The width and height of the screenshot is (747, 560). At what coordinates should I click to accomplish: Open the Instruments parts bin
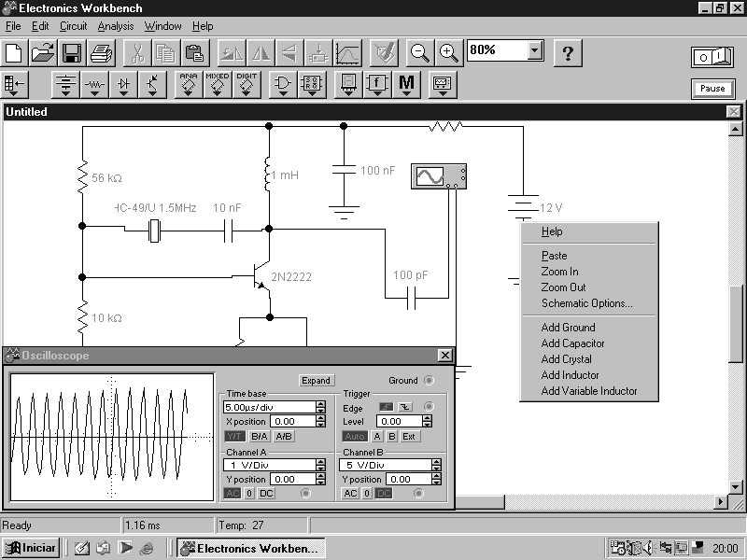(x=442, y=85)
